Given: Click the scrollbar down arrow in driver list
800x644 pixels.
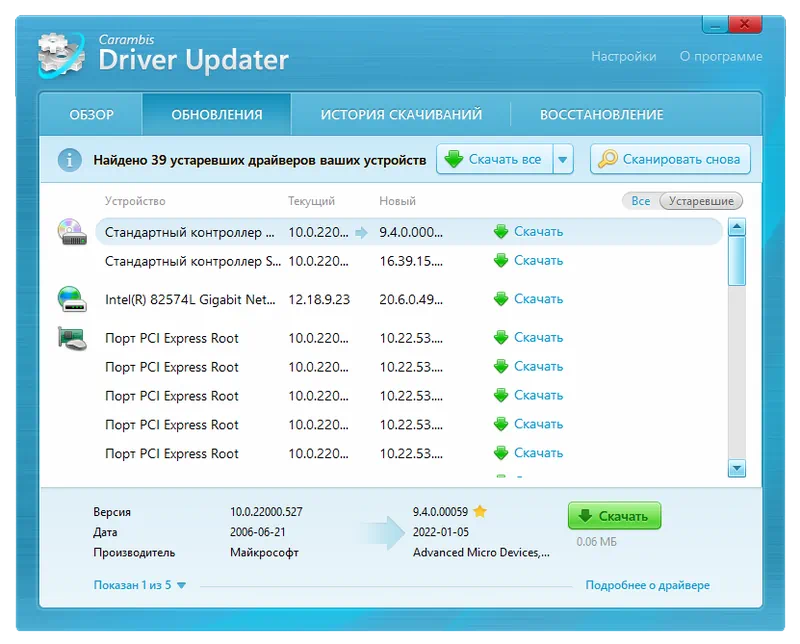Looking at the screenshot, I should tap(737, 468).
